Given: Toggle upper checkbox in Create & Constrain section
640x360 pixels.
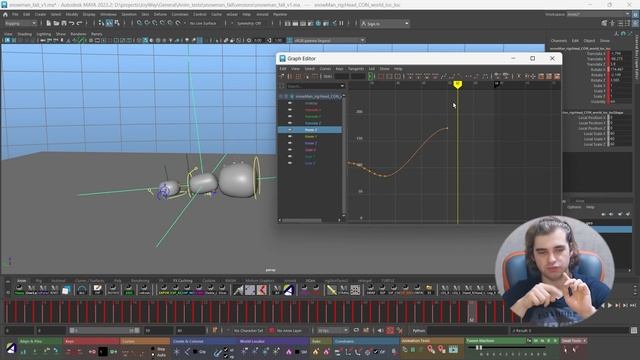Looking at the screenshot, I should coord(226,349).
